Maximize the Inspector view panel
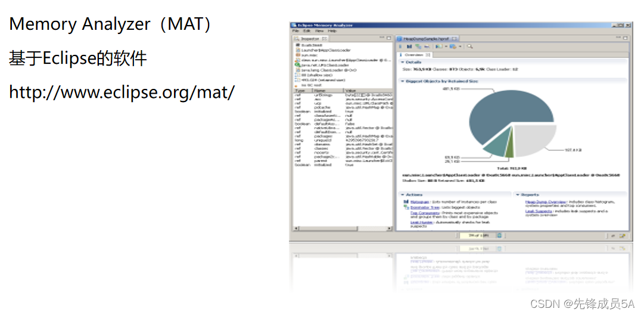Viewport: 644px width, 315px height. [389, 38]
